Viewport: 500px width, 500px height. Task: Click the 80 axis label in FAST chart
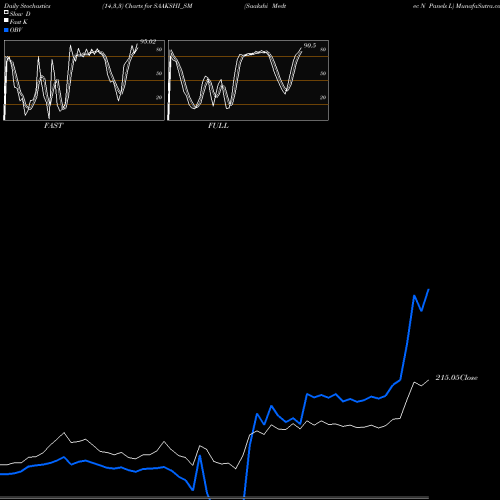tap(159, 49)
